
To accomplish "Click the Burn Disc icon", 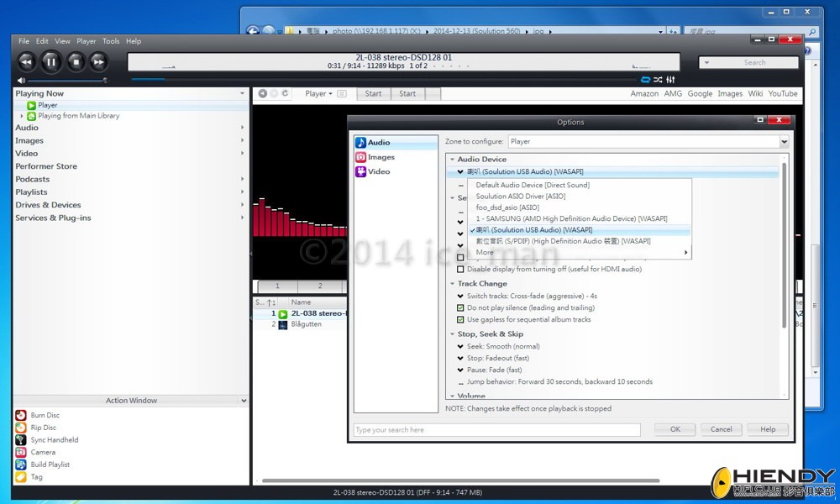I will [21, 415].
